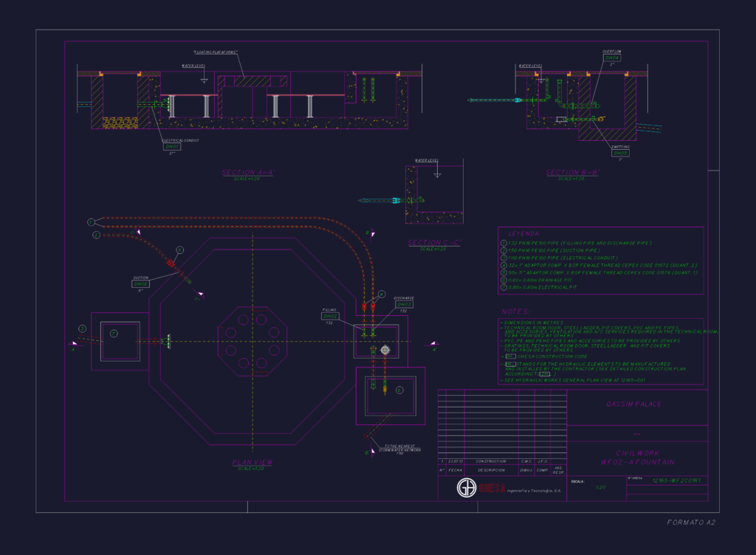Click legend entry 3 electrical conduit pipe
The width and height of the screenshot is (756, 555).
(x=560, y=258)
